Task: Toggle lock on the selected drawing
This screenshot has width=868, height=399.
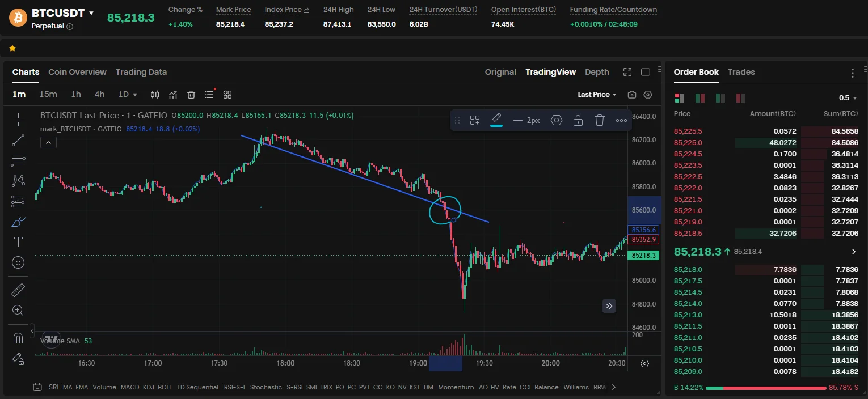Action: tap(578, 120)
